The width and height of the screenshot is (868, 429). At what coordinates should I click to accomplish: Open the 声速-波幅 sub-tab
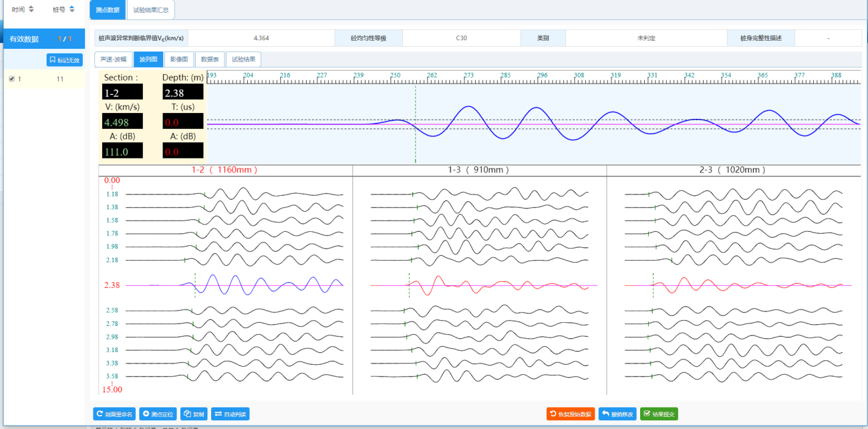click(113, 59)
